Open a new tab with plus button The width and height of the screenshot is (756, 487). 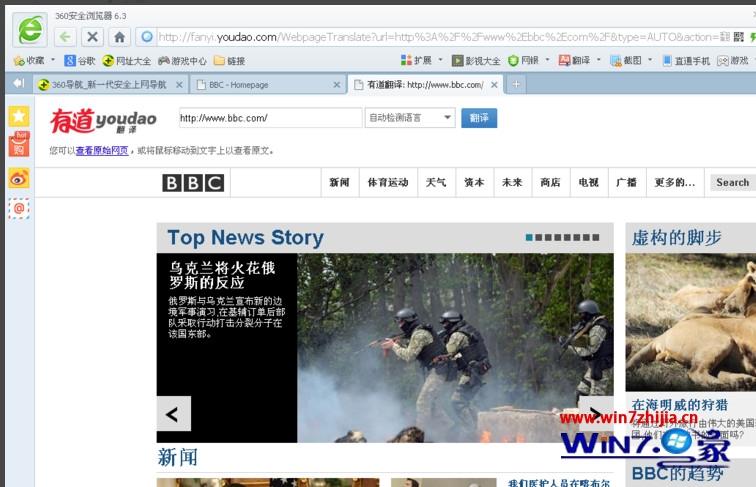click(x=516, y=84)
